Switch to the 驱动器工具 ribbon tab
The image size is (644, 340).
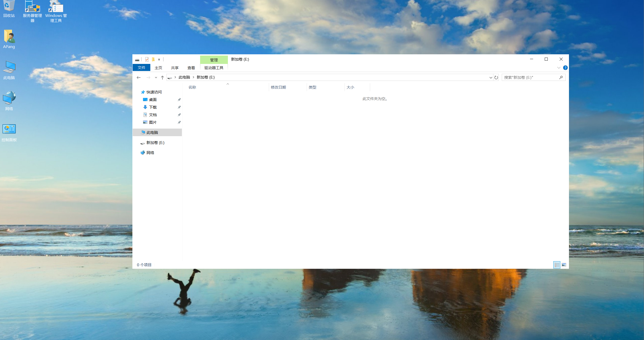(214, 68)
